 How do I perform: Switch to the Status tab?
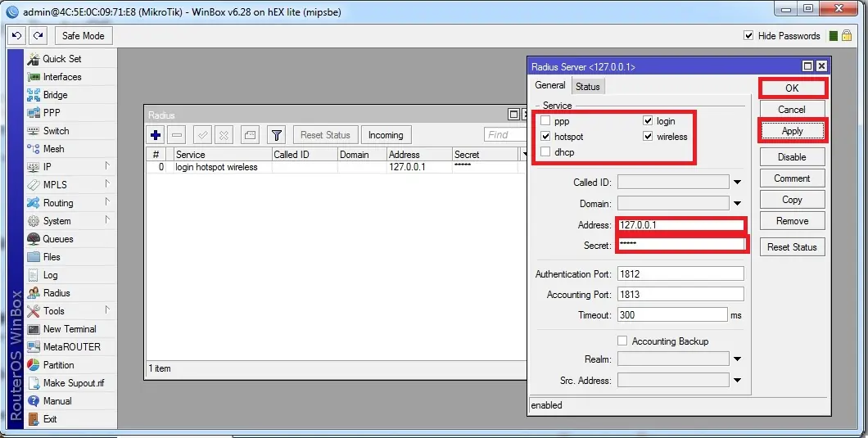pos(587,87)
